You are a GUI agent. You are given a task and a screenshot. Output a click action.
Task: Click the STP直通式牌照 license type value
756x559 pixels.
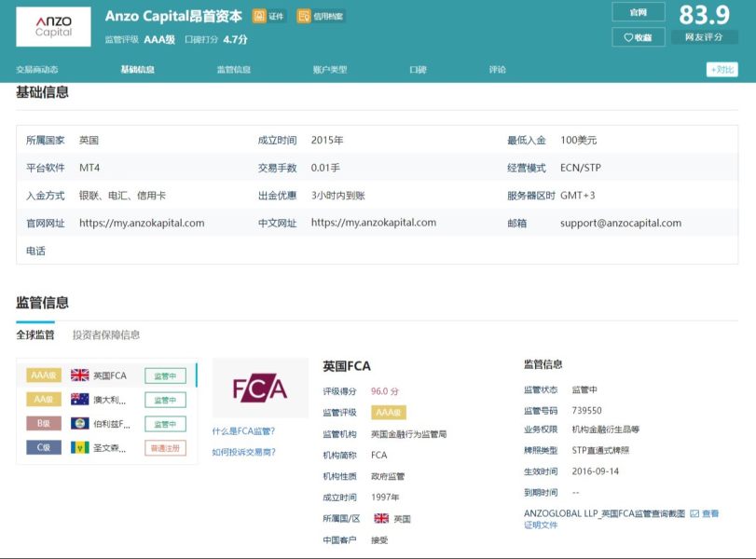tap(600, 450)
